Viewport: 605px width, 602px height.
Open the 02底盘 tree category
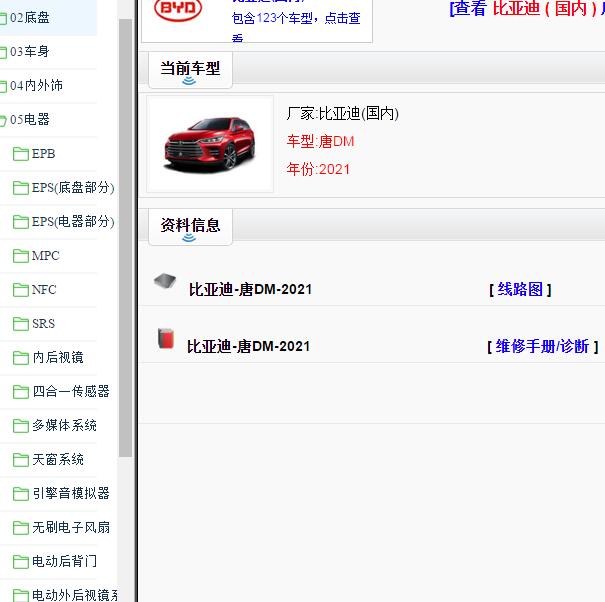click(30, 18)
